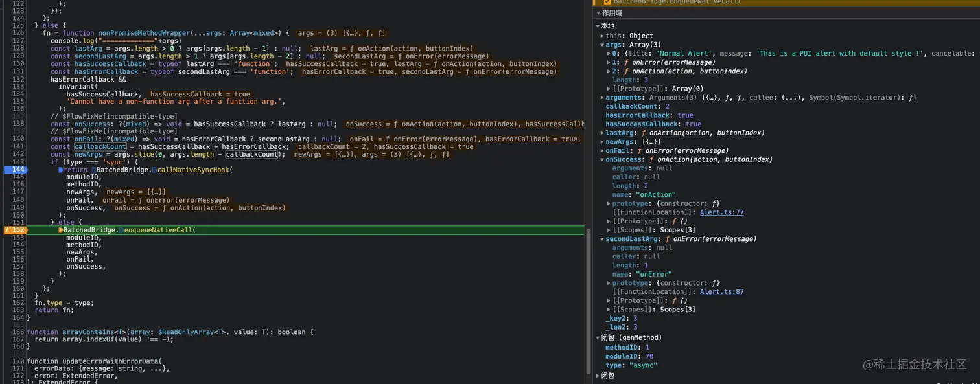Expand the onFail onError entry
This screenshot has height=384, width=980.
(x=603, y=150)
